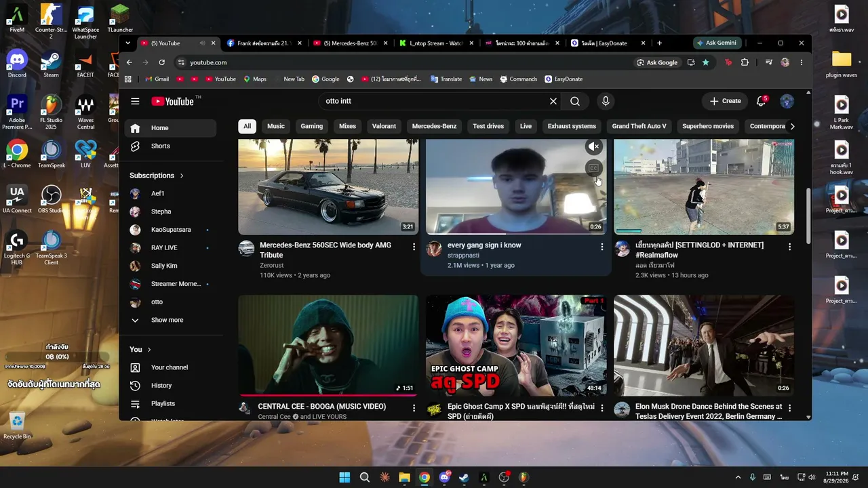Open Windows taskbar Search
This screenshot has width=868, height=488.
[365, 477]
